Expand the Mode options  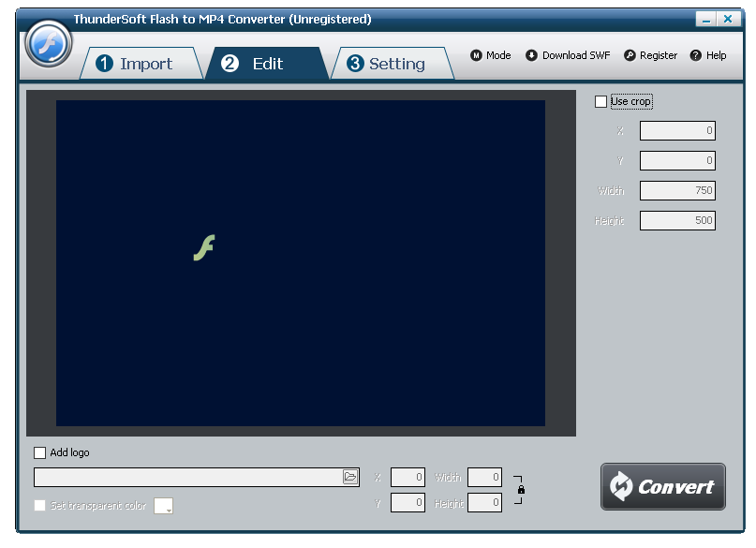(x=490, y=55)
